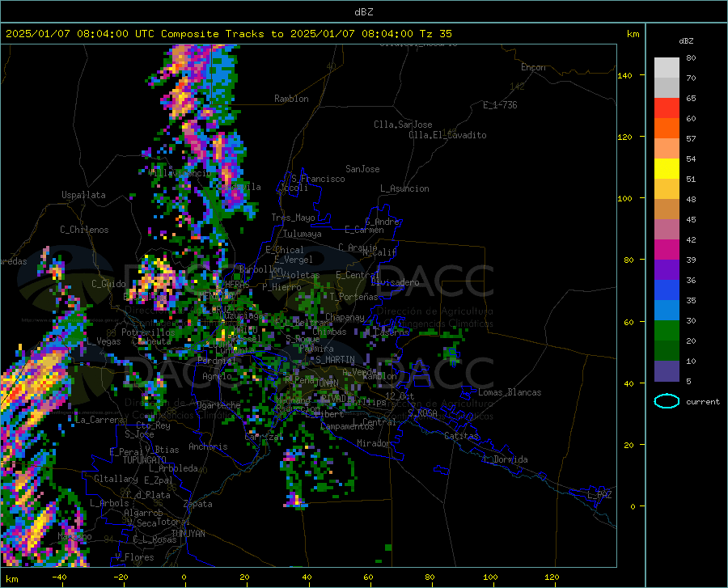Image resolution: width=728 pixels, height=588 pixels.
Task: Pick the dark green 20 dBZ swatch
Action: [667, 351]
